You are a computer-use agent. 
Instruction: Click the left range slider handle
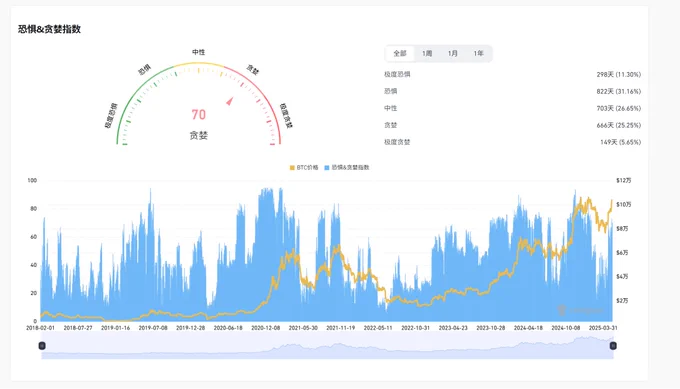[42, 346]
